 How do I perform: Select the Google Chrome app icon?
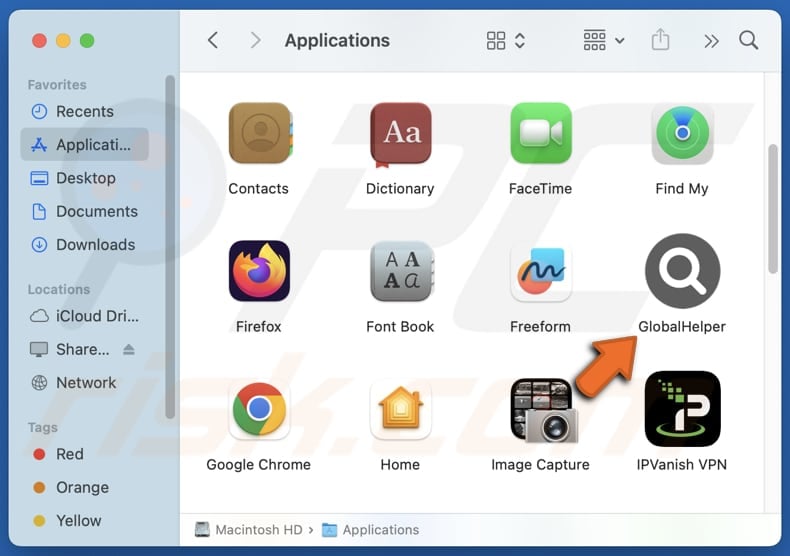pos(259,409)
